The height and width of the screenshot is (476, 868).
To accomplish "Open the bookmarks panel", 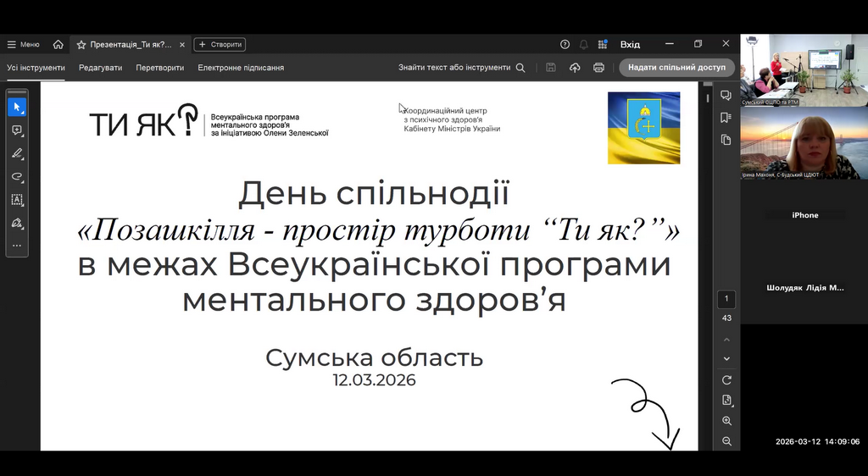I will 726,118.
